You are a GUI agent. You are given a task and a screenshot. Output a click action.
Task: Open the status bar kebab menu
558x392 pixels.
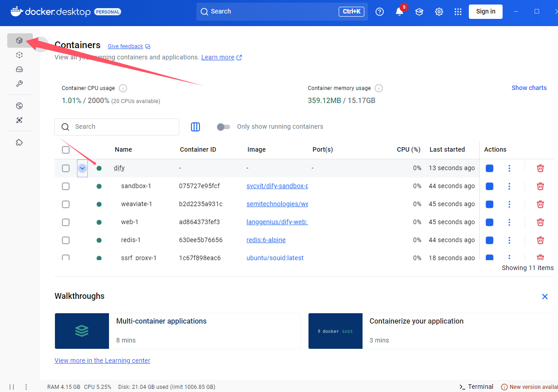point(26,387)
